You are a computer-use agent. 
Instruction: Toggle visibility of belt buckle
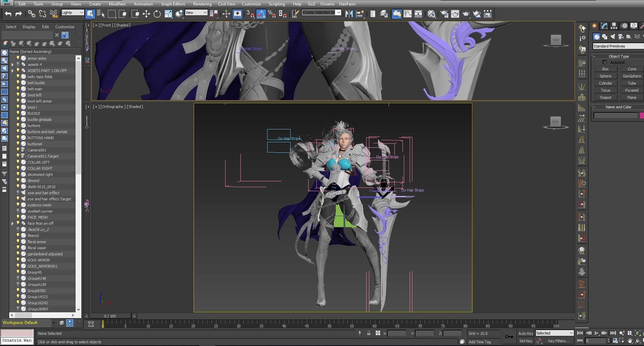[18, 83]
